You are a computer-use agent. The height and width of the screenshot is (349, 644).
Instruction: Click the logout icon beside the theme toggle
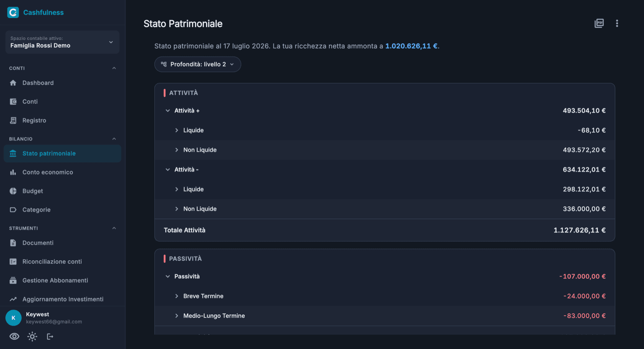tap(50, 336)
